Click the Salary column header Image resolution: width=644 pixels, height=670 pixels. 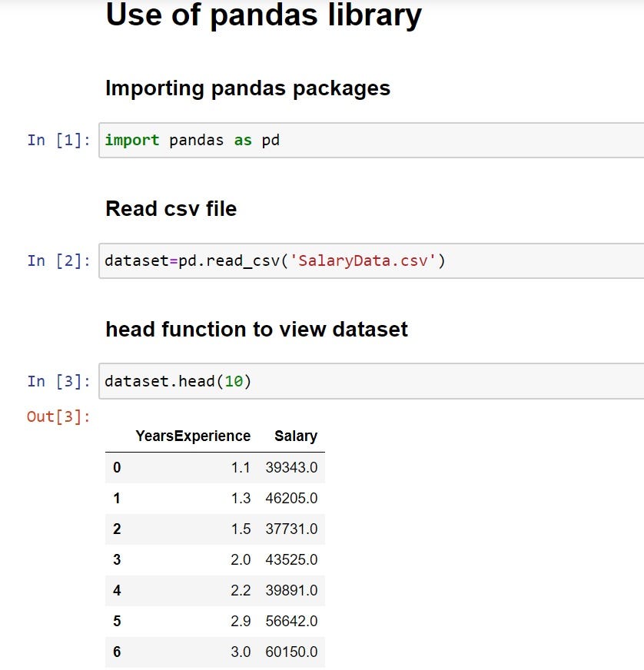tap(297, 436)
